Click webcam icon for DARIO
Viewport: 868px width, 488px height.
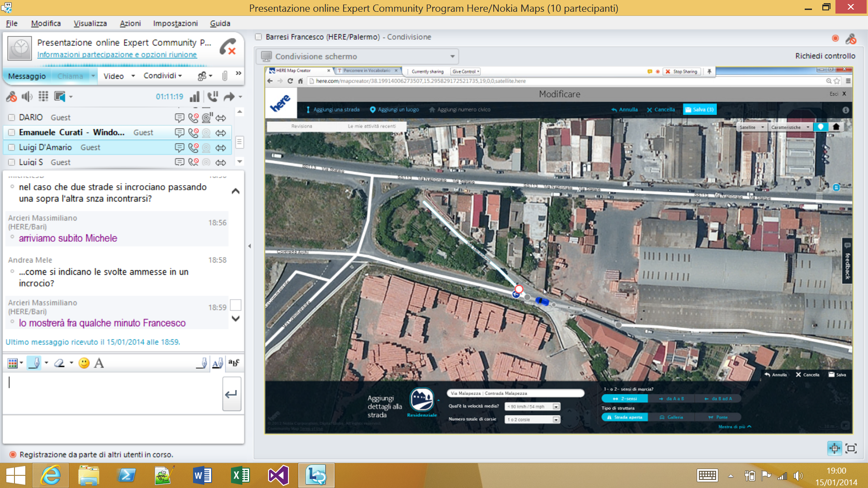pos(207,118)
